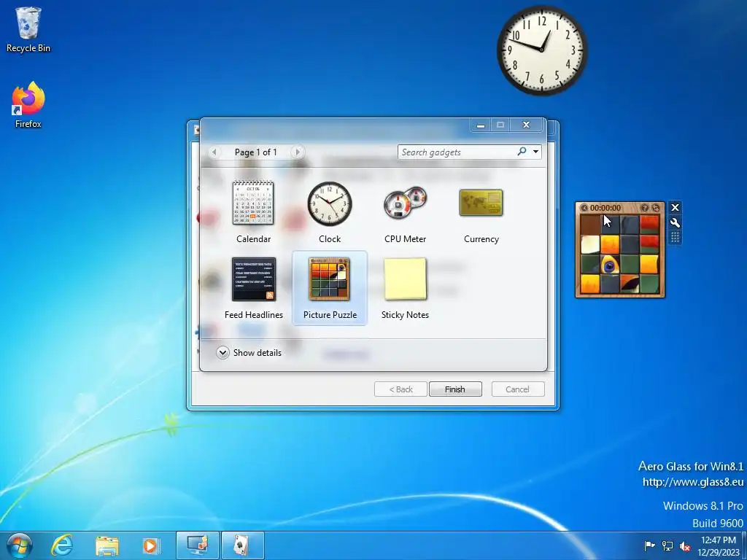The image size is (747, 560).
Task: Open the search gadgets dropdown arrow
Action: click(x=536, y=152)
